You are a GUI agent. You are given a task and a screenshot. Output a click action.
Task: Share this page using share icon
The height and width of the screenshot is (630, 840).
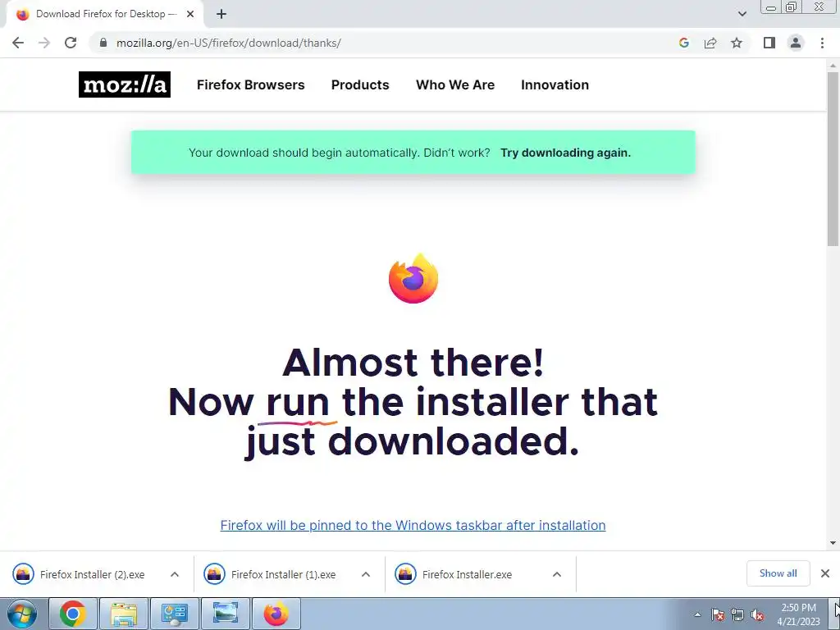(710, 43)
